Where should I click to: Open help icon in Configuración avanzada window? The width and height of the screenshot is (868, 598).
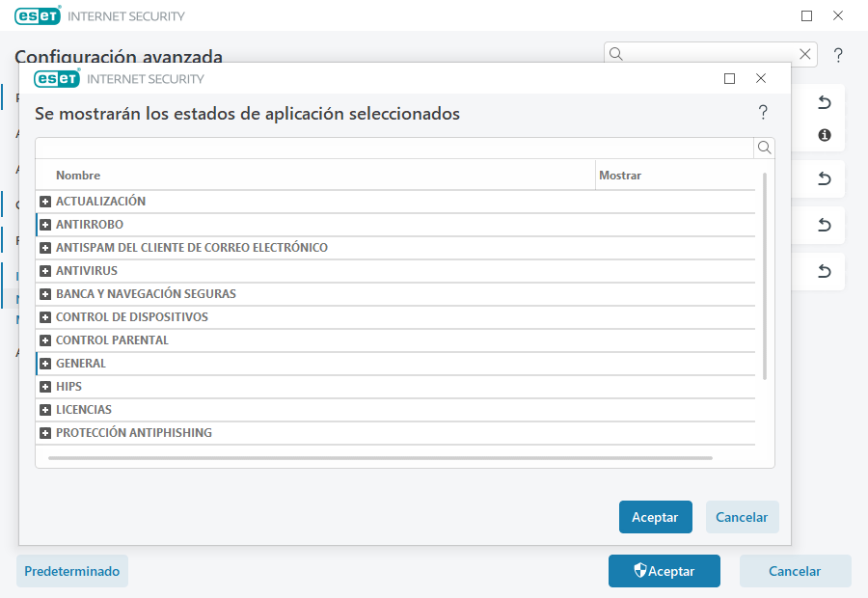pyautogui.click(x=838, y=55)
